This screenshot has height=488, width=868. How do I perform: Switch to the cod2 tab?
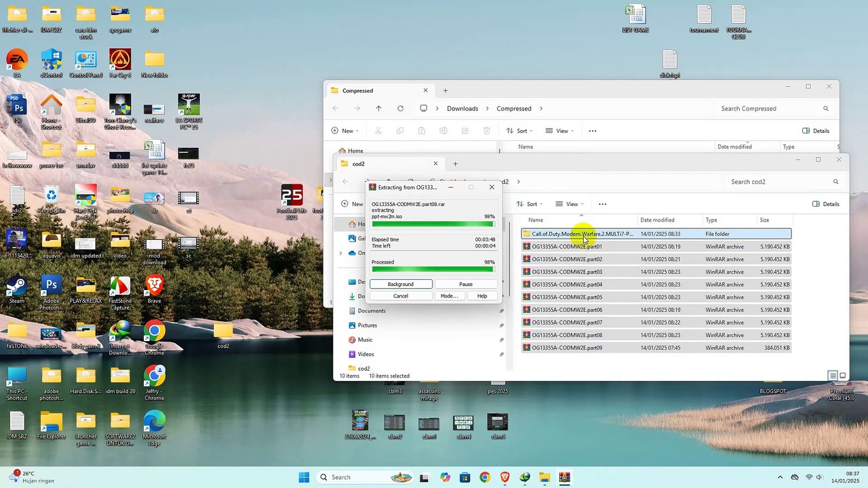(389, 164)
